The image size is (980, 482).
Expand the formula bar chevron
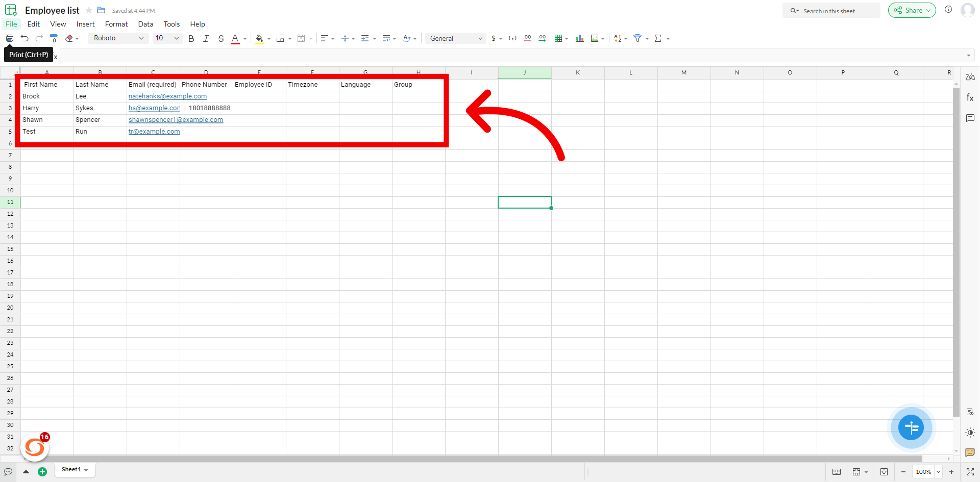tap(968, 56)
